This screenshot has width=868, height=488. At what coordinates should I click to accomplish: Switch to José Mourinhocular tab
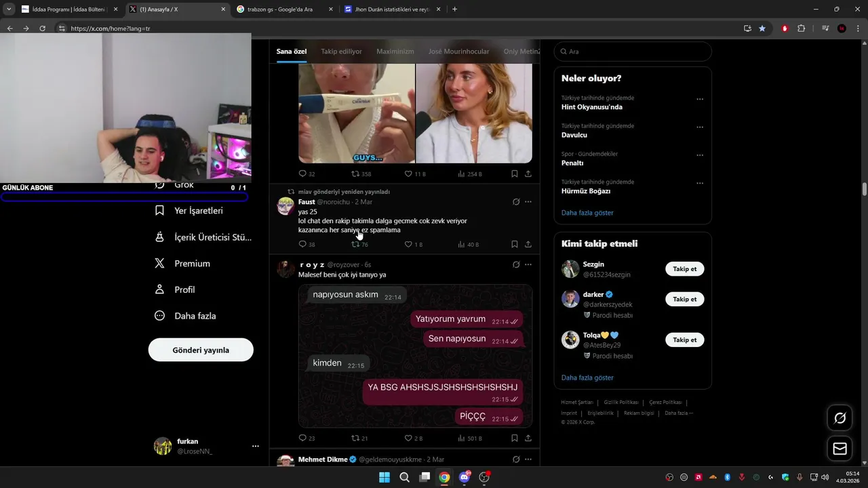click(458, 52)
